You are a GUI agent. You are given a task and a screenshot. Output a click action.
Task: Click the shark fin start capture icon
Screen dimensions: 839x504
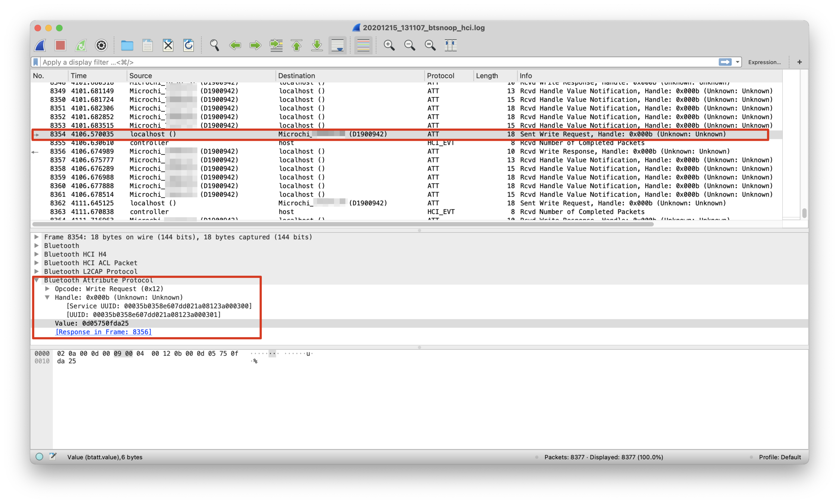40,45
